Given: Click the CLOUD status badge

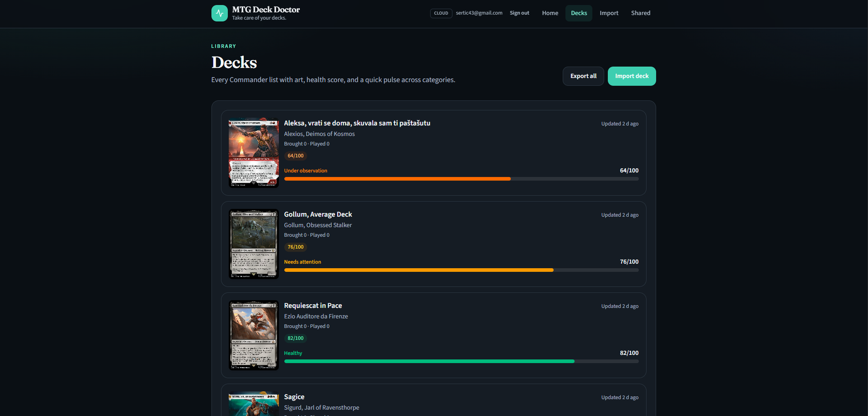Looking at the screenshot, I should coord(441,13).
